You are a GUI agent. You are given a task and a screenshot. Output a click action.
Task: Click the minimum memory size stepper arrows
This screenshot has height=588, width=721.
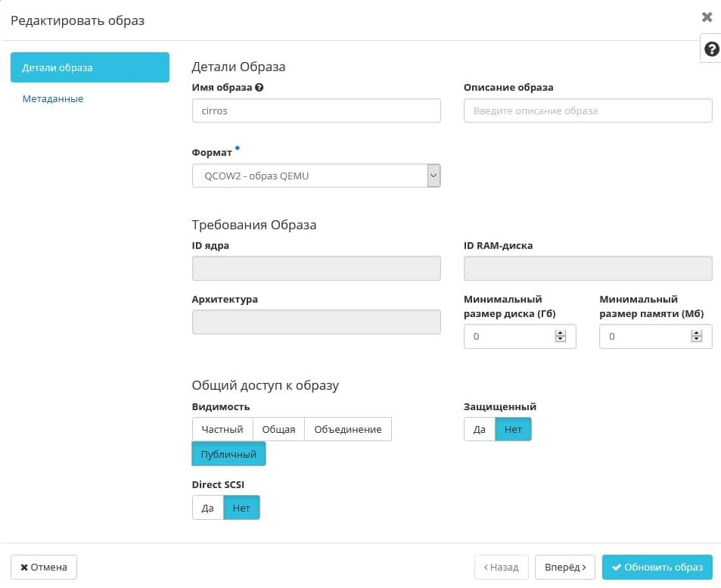click(x=697, y=337)
